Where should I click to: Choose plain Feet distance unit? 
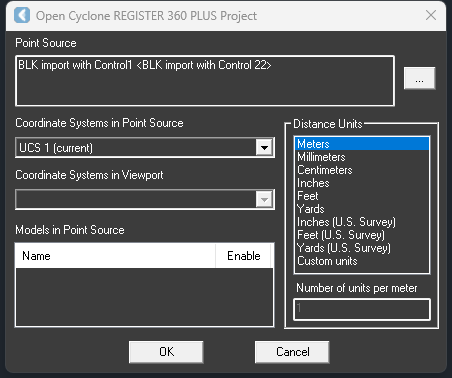(x=362, y=196)
